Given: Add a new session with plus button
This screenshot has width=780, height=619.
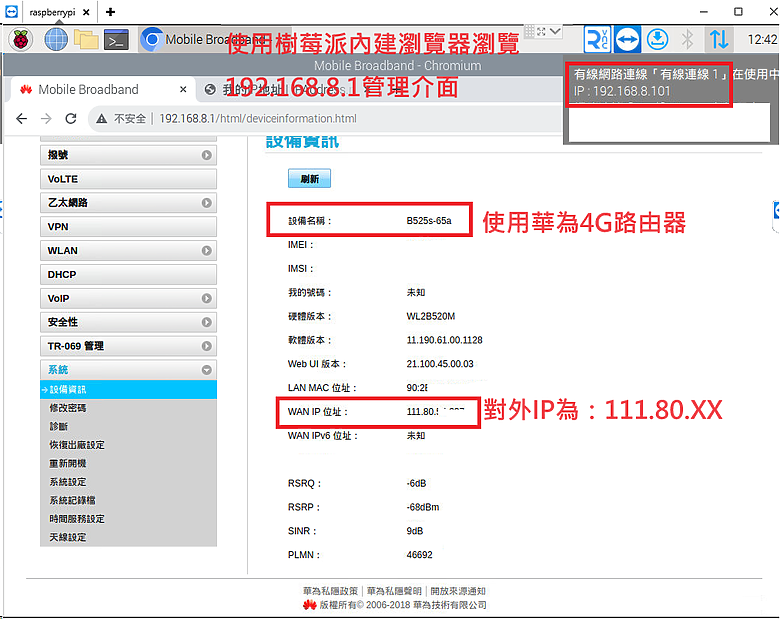Looking at the screenshot, I should [x=110, y=12].
